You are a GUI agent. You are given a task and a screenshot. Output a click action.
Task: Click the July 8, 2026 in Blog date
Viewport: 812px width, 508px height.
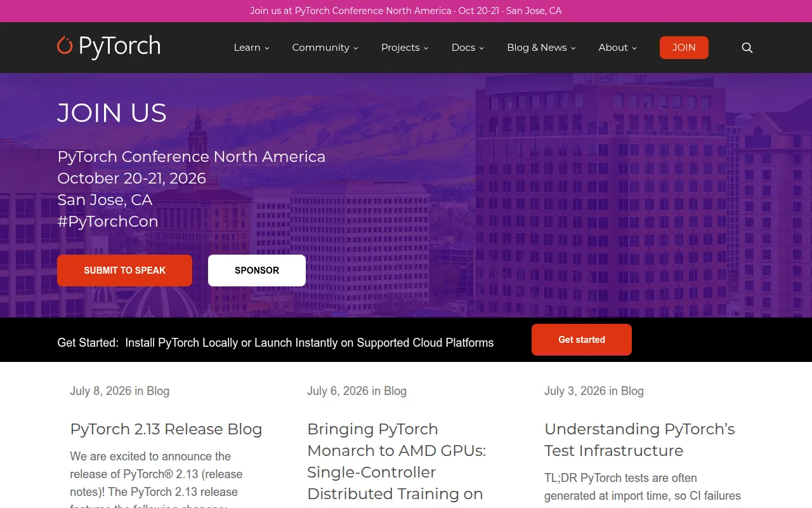point(119,391)
